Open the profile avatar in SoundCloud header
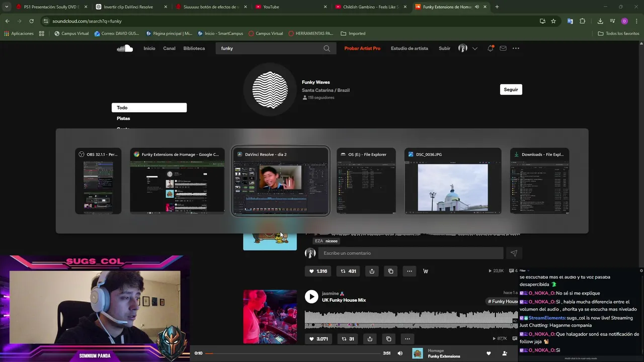The image size is (644, 362). click(463, 48)
